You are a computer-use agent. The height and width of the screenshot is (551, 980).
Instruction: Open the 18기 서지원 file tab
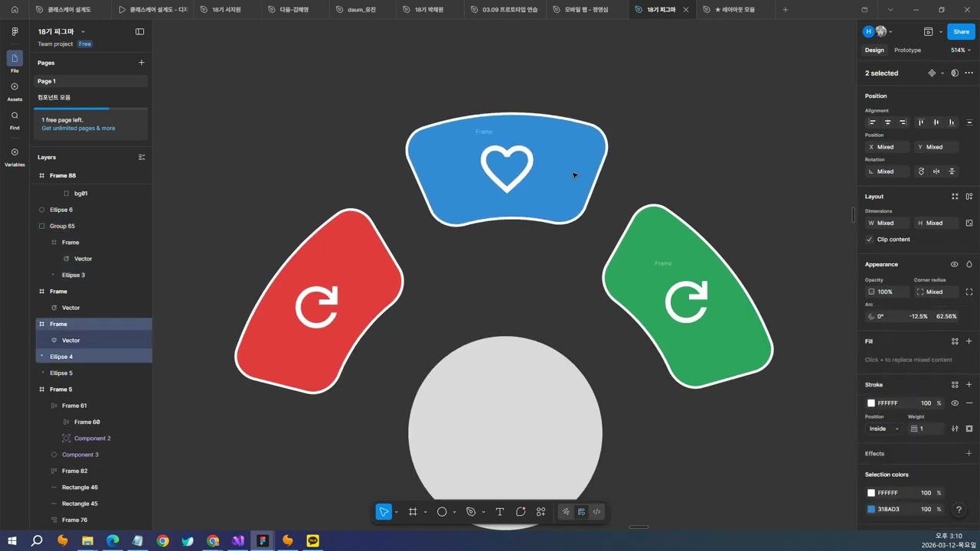226,10
